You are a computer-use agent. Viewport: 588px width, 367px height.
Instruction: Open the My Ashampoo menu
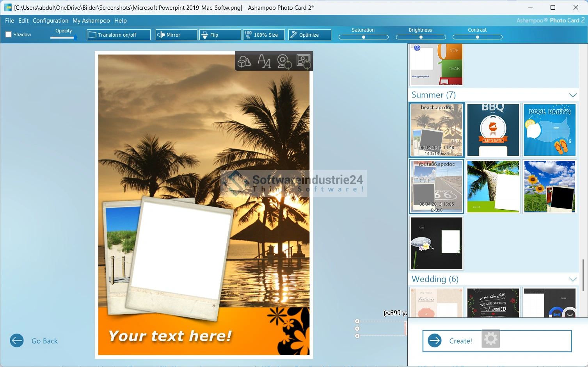[91, 21]
